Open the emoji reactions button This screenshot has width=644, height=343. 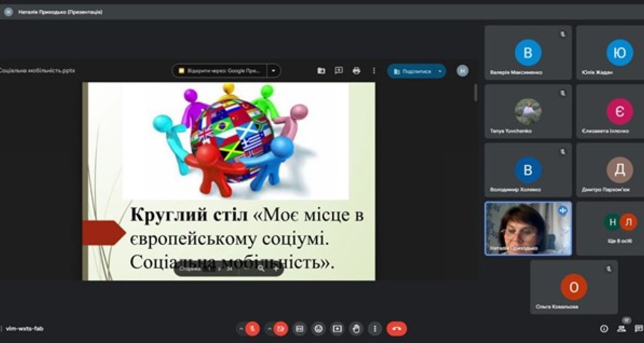pos(318,329)
